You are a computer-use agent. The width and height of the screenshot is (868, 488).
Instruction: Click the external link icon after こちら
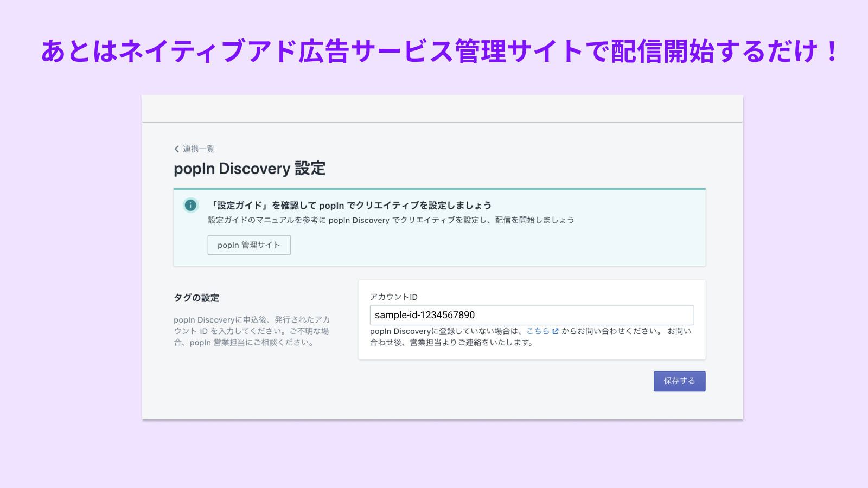tap(556, 331)
